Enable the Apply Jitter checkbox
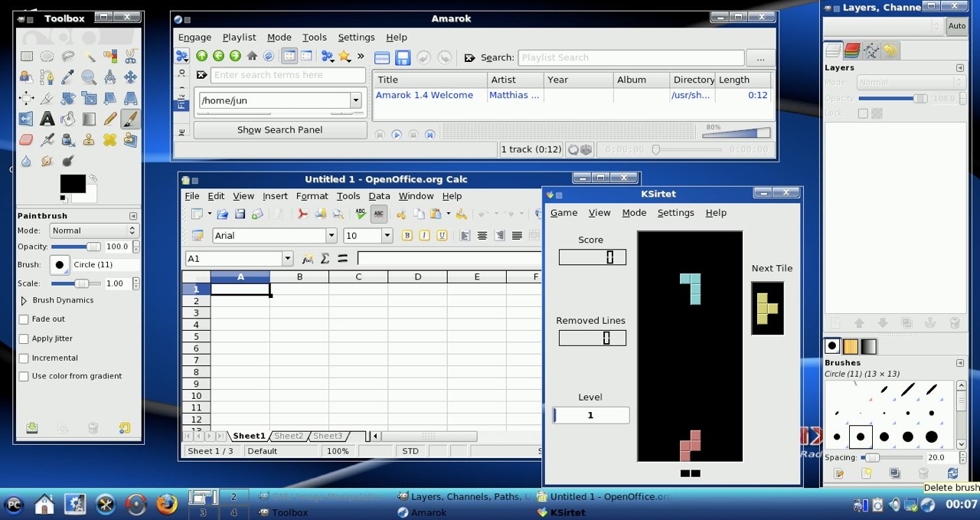The image size is (980, 520). (24, 338)
